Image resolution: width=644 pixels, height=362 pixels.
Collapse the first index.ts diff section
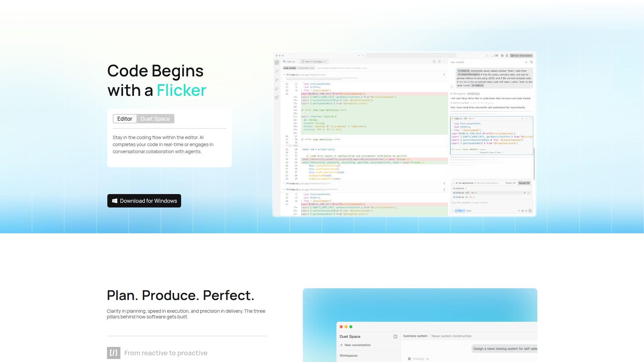point(284,75)
